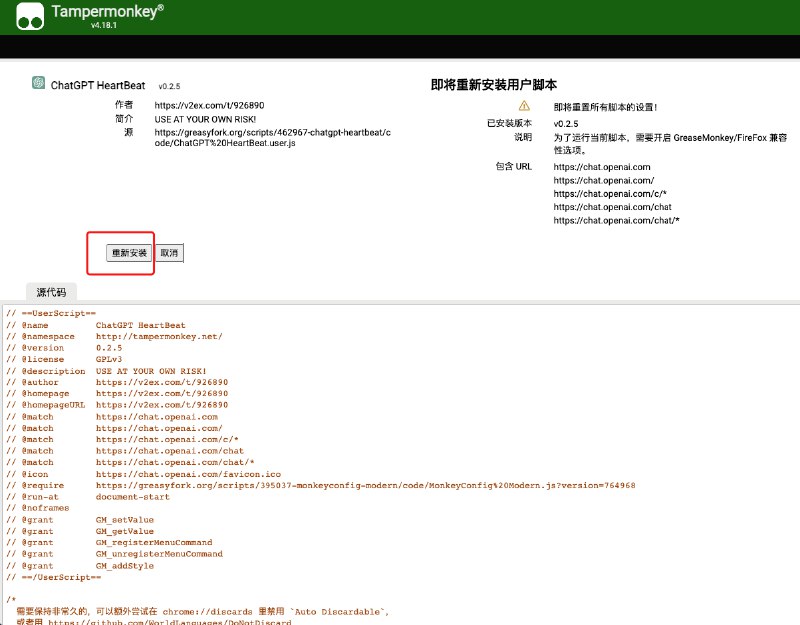Image resolution: width=800 pixels, height=625 pixels.
Task: Click the @author code line
Action: pos(117,382)
